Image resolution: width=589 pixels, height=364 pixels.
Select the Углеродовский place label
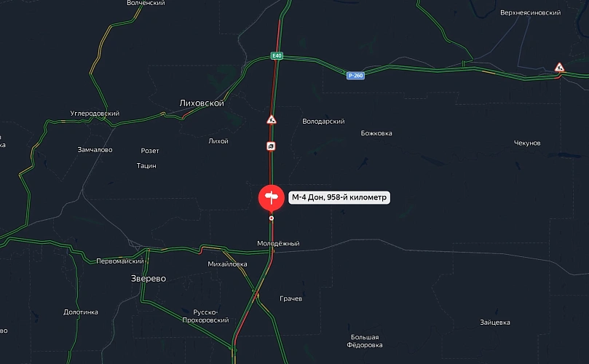(x=95, y=113)
